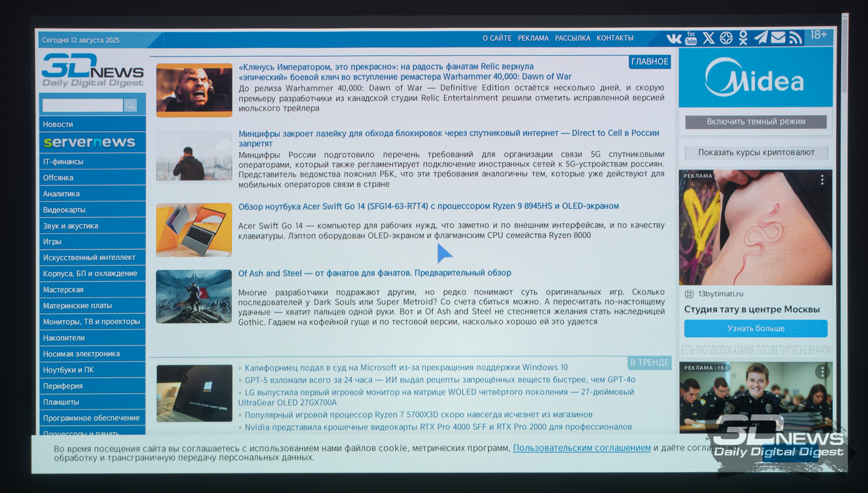The height and width of the screenshot is (493, 868).
Task: Open Носимая электроника category
Action: (92, 354)
